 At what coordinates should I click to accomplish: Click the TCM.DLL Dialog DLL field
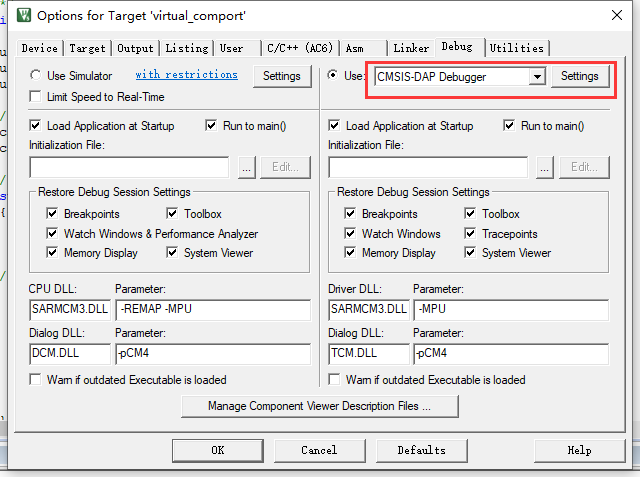click(369, 354)
